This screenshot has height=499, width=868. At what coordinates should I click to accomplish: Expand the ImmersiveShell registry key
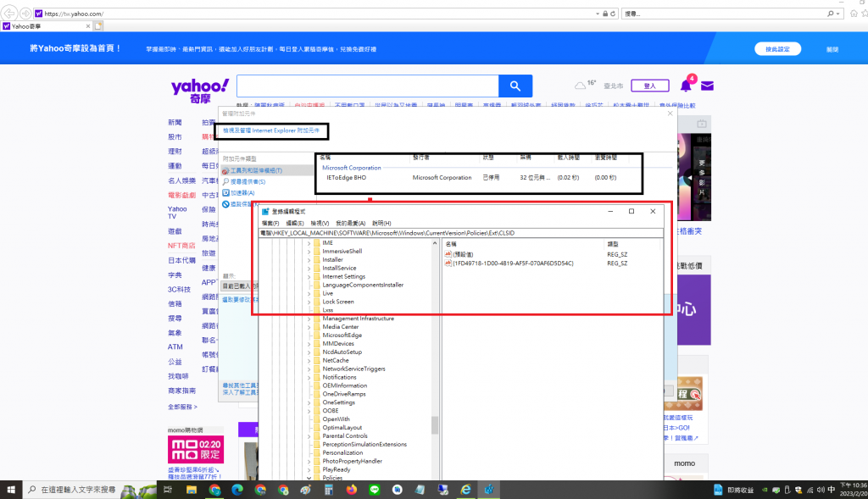coord(309,251)
